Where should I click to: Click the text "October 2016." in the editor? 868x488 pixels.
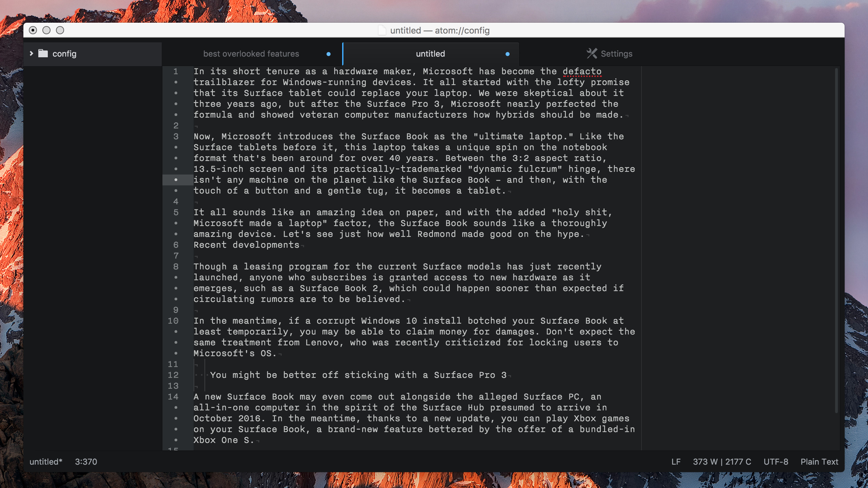pyautogui.click(x=230, y=419)
